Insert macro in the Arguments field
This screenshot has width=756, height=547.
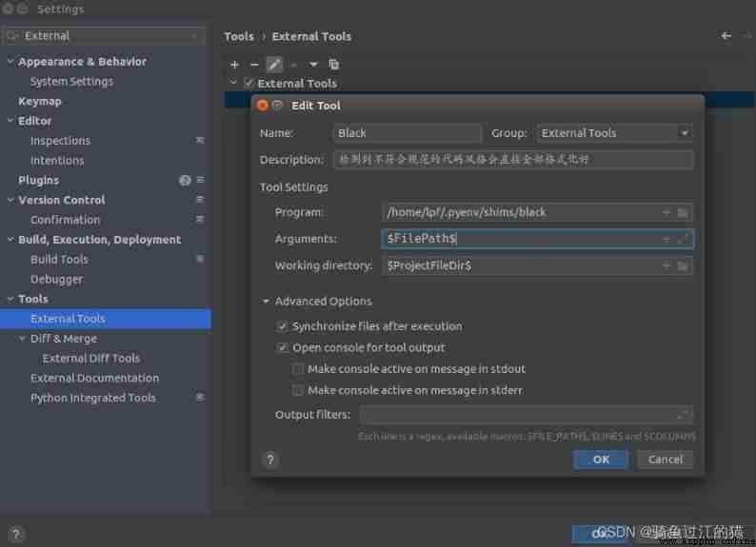point(666,239)
